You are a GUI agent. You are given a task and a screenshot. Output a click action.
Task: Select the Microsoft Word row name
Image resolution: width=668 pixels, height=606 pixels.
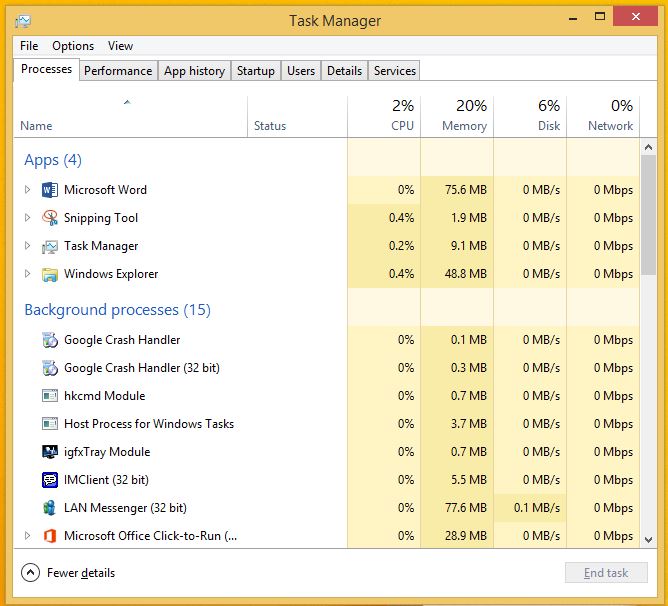point(105,190)
